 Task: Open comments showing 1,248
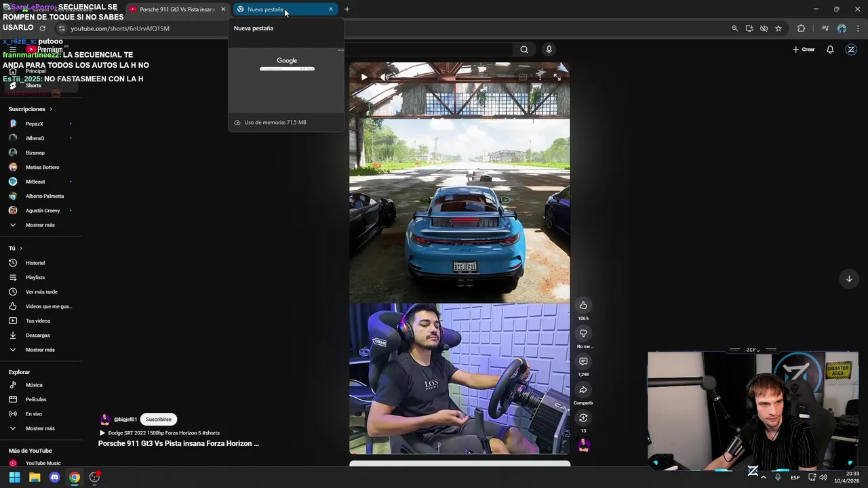tap(583, 361)
